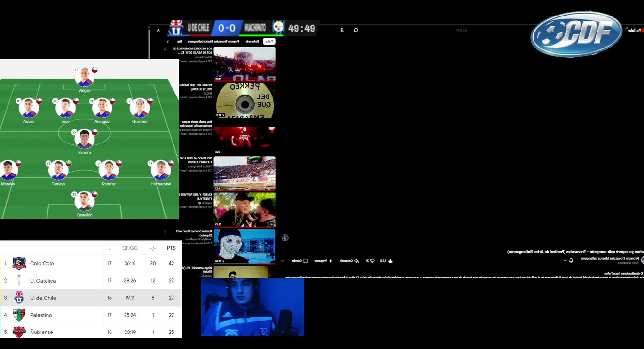Dislike the video with the thumbs-down showing 31
Image resolution: width=644 pixels, height=349 pixels.
370,261
